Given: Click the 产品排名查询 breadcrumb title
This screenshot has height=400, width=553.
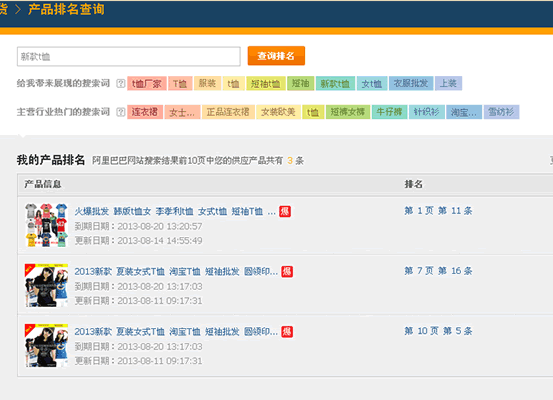Looking at the screenshot, I should pyautogui.click(x=66, y=9).
